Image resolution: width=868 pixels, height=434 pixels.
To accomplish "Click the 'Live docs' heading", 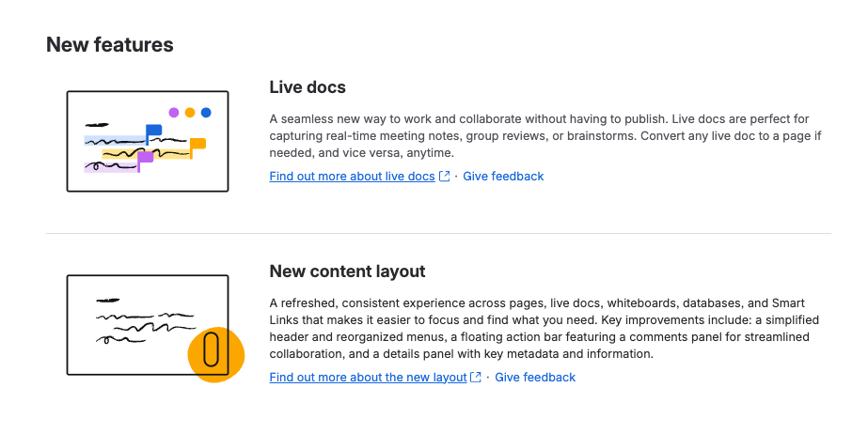I will (x=308, y=87).
